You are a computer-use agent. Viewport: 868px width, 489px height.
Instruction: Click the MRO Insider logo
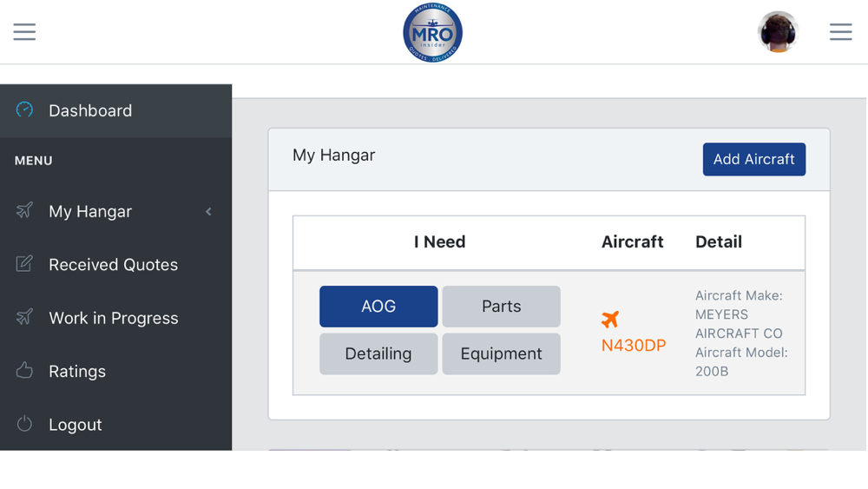click(432, 33)
